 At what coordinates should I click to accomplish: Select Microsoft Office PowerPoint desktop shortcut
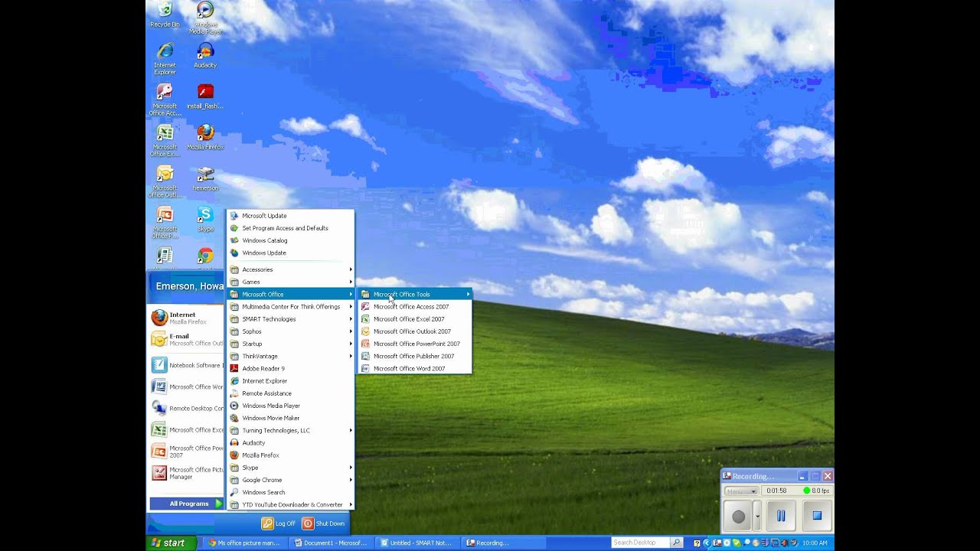click(x=165, y=223)
